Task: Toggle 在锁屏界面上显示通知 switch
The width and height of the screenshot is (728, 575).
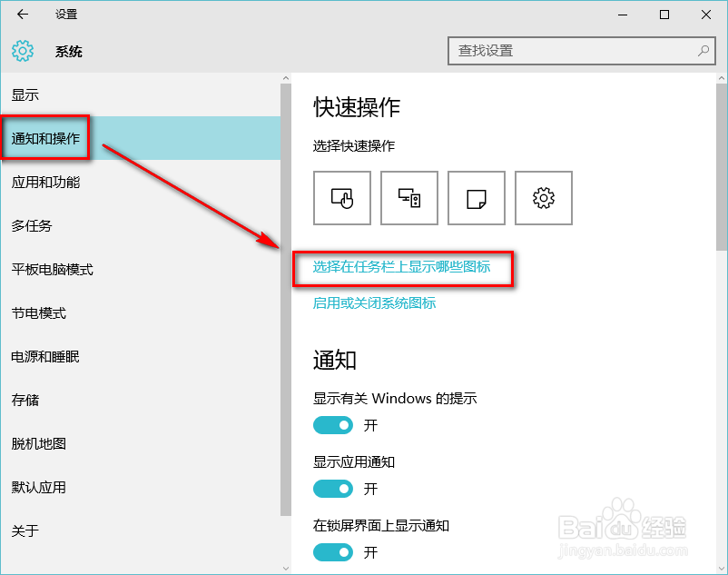Action: [x=333, y=552]
